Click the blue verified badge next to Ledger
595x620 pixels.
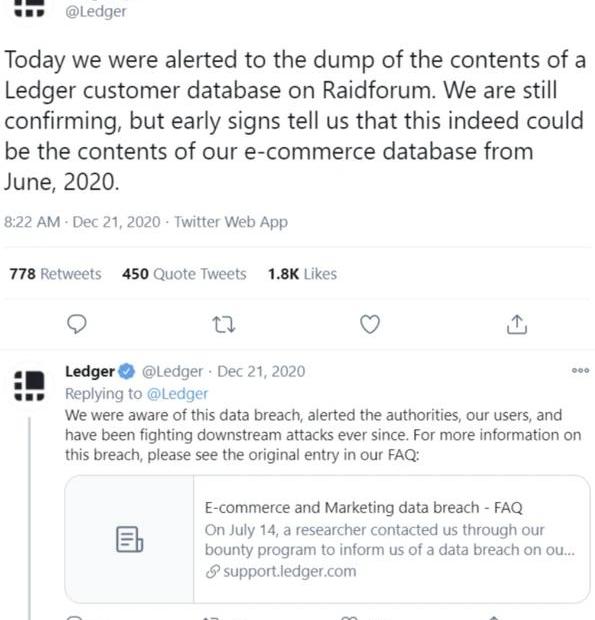[x=127, y=372]
